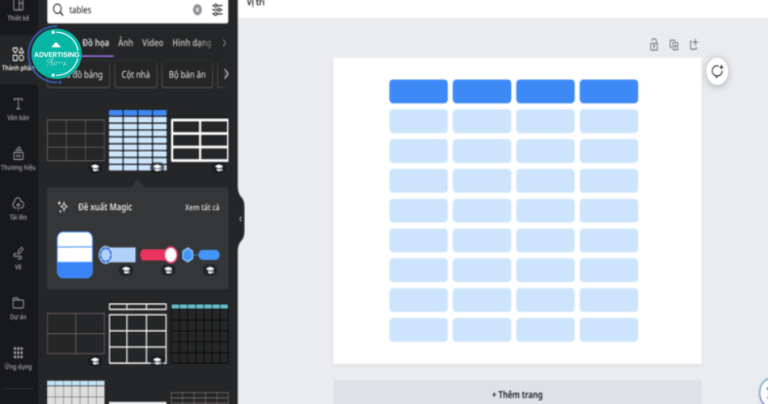The height and width of the screenshot is (404, 768).
Task: Open the Dự án projects folder
Action: (18, 309)
